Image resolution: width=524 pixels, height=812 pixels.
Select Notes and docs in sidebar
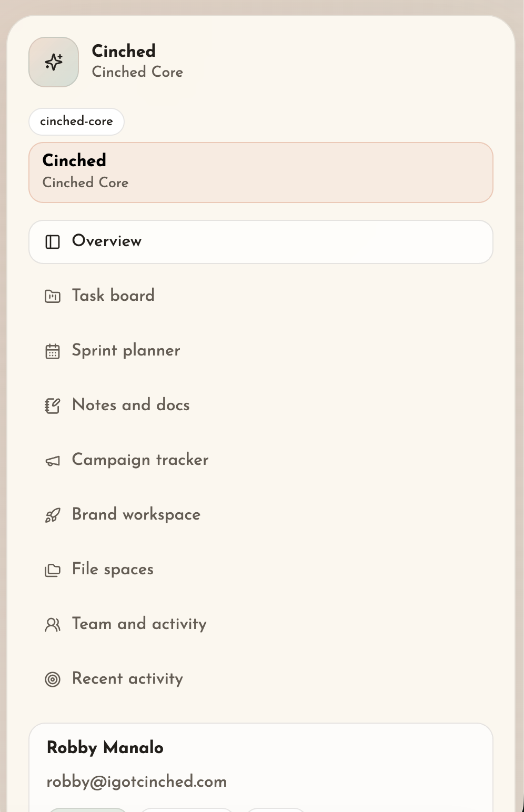(130, 405)
